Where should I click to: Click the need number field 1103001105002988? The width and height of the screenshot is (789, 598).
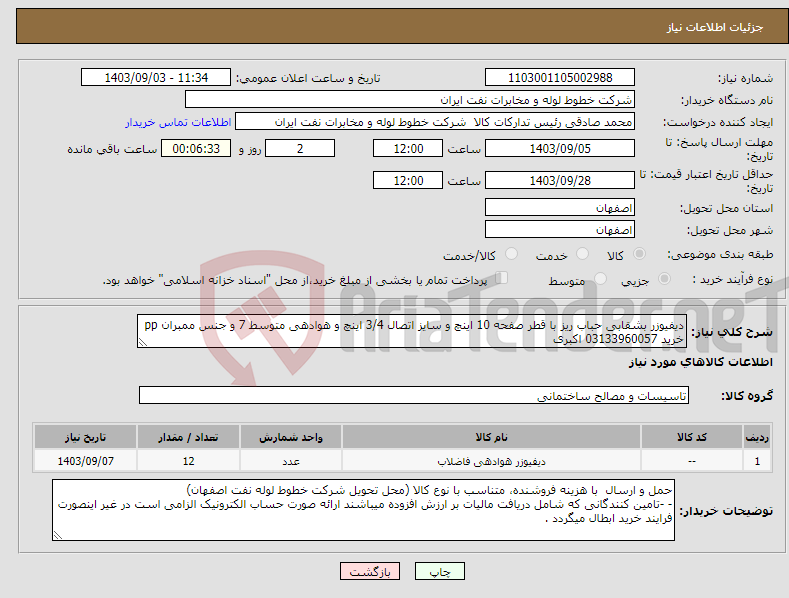[560, 78]
